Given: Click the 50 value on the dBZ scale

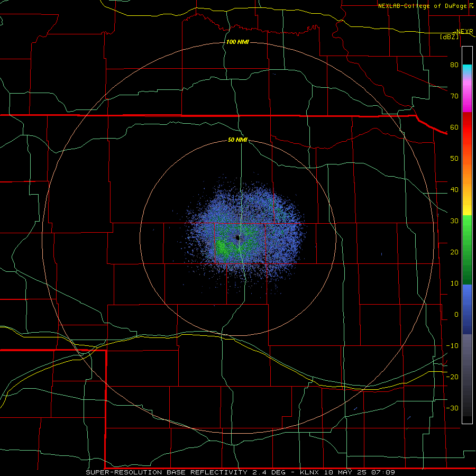Looking at the screenshot, I should click(454, 159).
